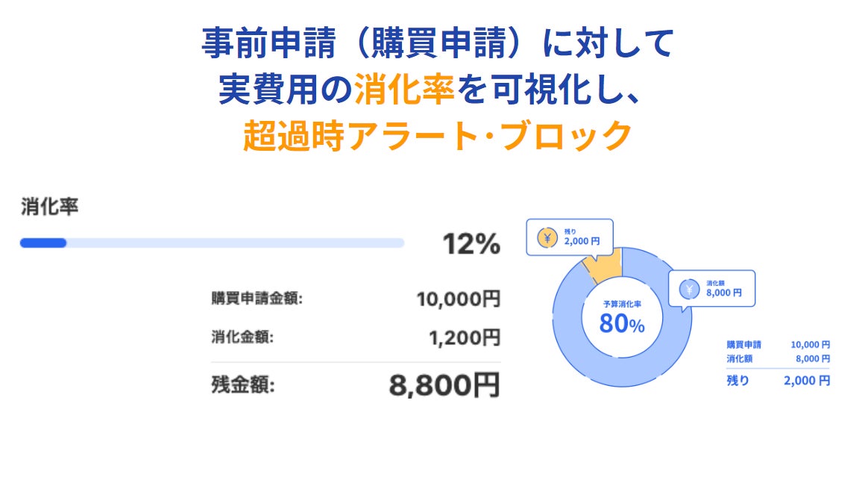Click the 1,200円 consumed amount

[x=464, y=337]
